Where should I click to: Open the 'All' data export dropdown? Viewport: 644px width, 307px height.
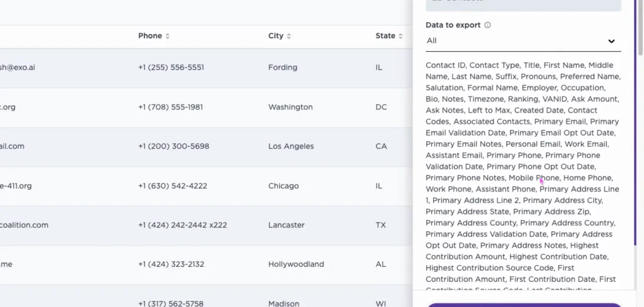click(522, 41)
